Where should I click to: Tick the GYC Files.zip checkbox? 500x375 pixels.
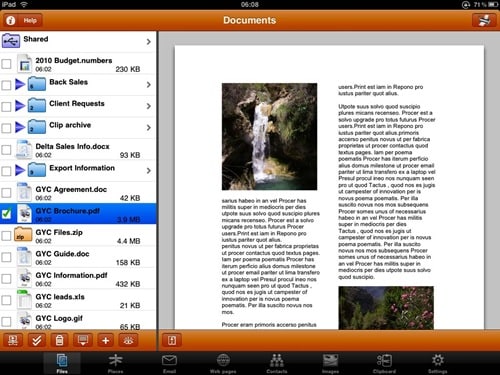pyautogui.click(x=6, y=236)
